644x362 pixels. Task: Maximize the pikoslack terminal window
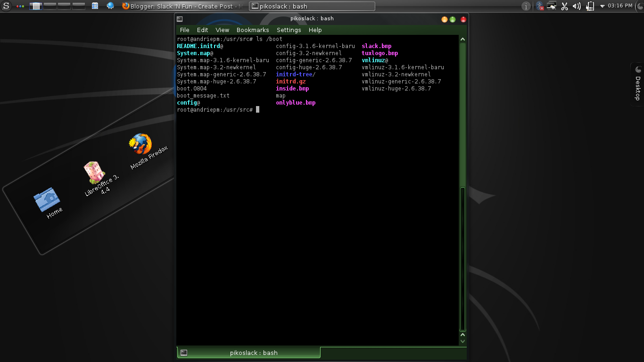pyautogui.click(x=453, y=19)
